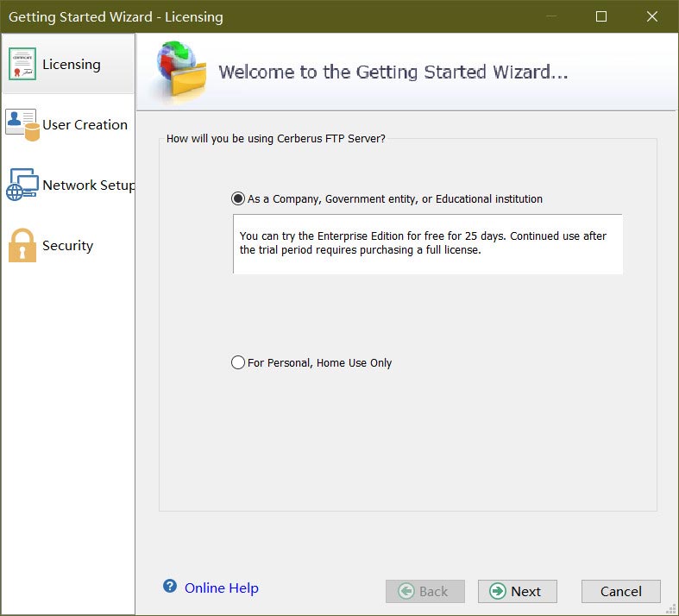
Task: Open the Licensing step label
Action: pyautogui.click(x=72, y=65)
